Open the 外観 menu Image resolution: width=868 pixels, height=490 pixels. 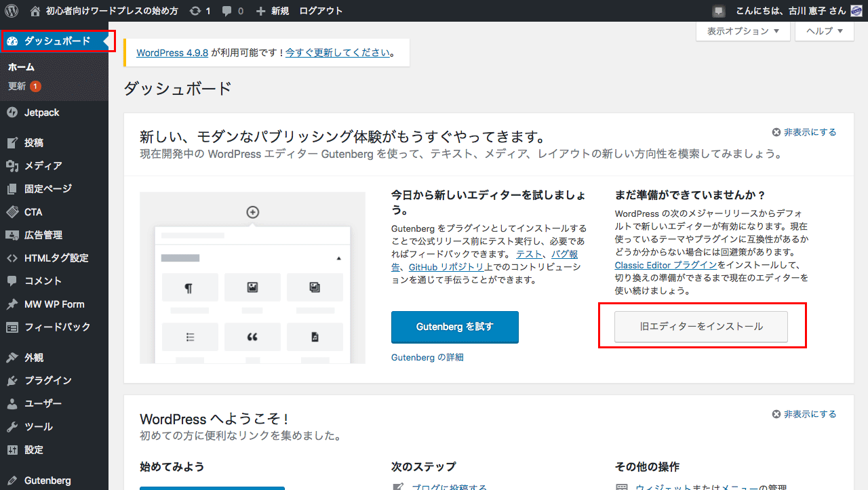tap(54, 357)
